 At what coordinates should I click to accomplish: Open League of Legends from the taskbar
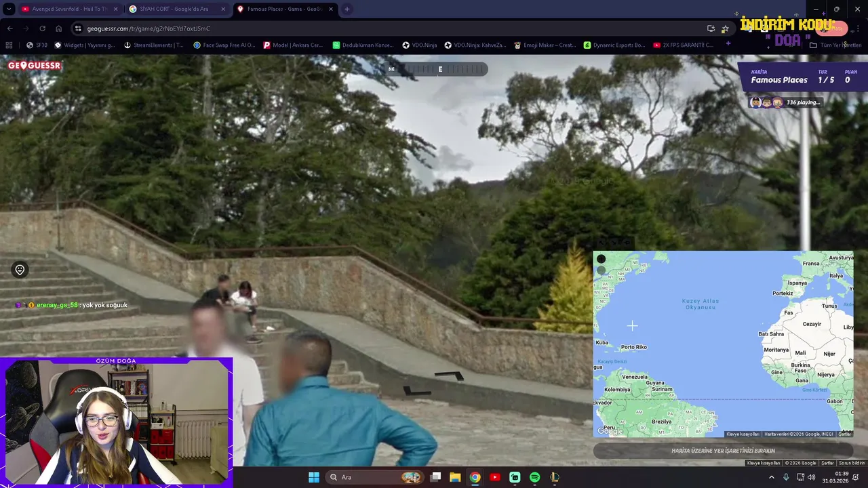pos(555,477)
